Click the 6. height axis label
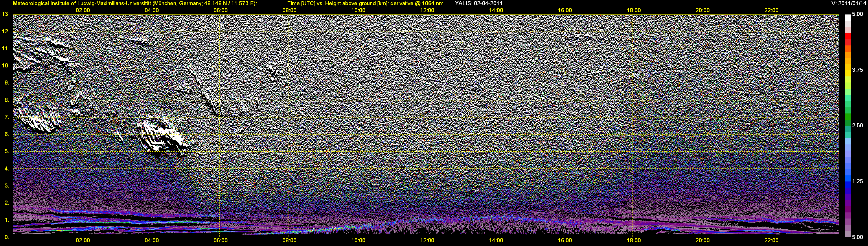 pyautogui.click(x=7, y=134)
